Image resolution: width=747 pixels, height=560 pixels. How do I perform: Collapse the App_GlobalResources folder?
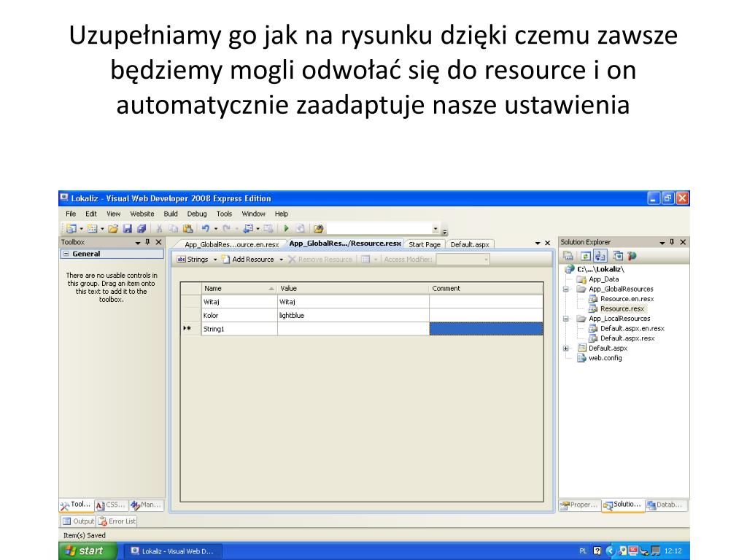(x=566, y=289)
